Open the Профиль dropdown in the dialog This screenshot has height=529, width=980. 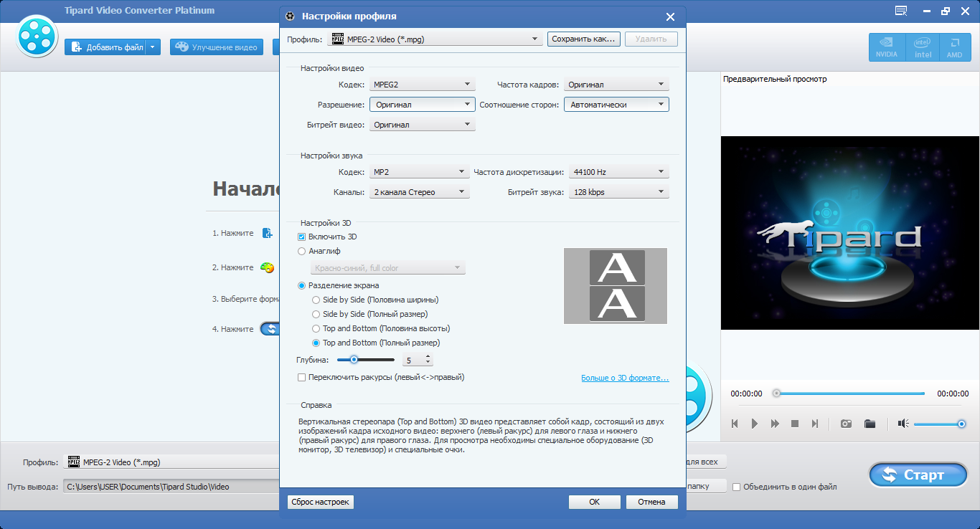point(435,39)
